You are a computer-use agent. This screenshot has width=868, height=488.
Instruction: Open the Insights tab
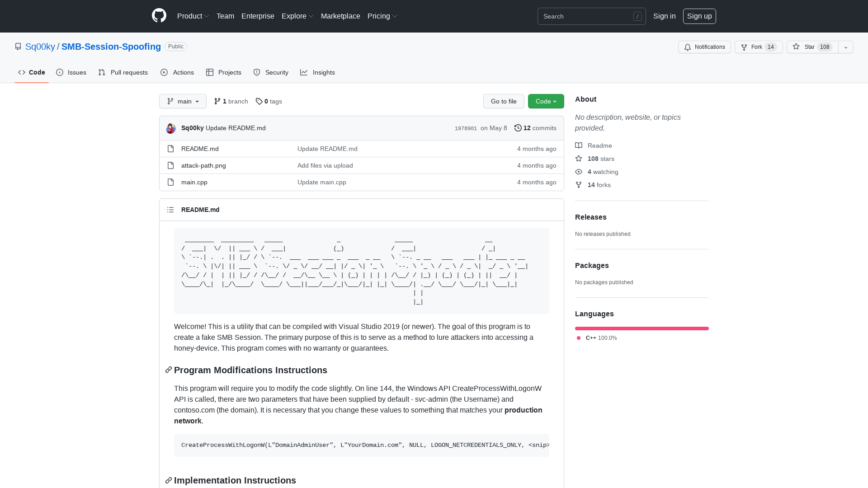coord(317,72)
